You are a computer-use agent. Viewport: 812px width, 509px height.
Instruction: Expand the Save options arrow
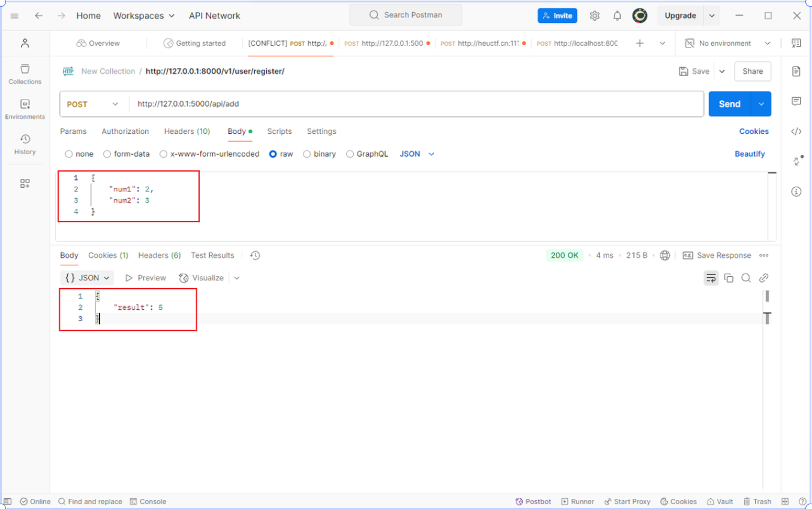pyautogui.click(x=722, y=71)
